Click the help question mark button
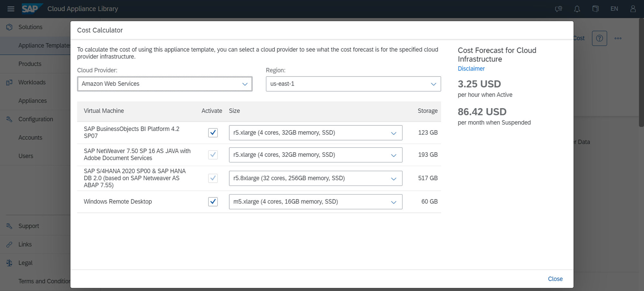This screenshot has height=291, width=644. pos(599,38)
